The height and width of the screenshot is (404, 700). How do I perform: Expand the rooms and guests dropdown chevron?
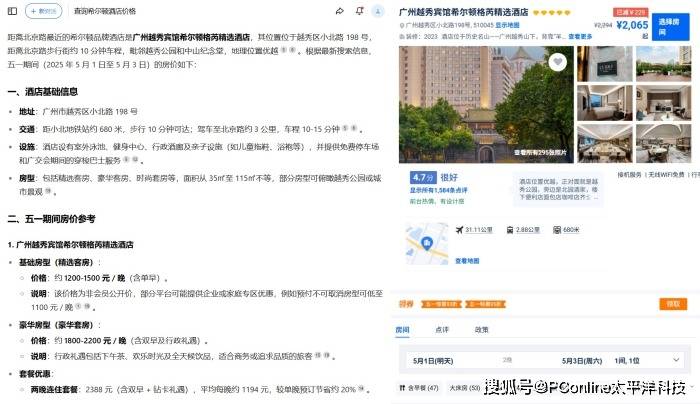[676, 360]
